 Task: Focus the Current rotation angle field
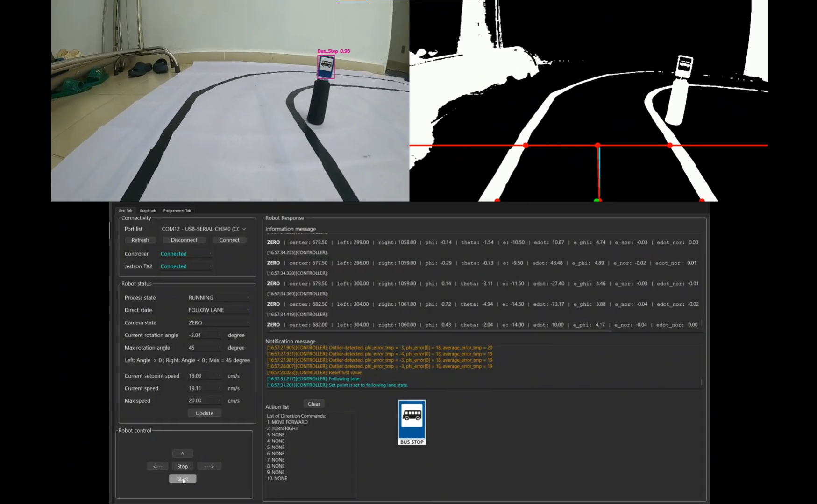pos(204,336)
